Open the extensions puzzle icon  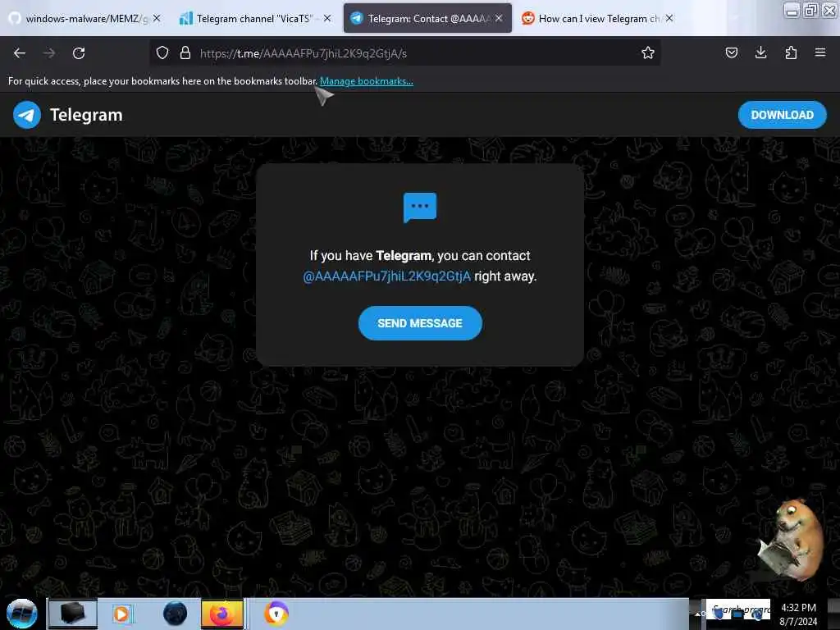[x=791, y=53]
